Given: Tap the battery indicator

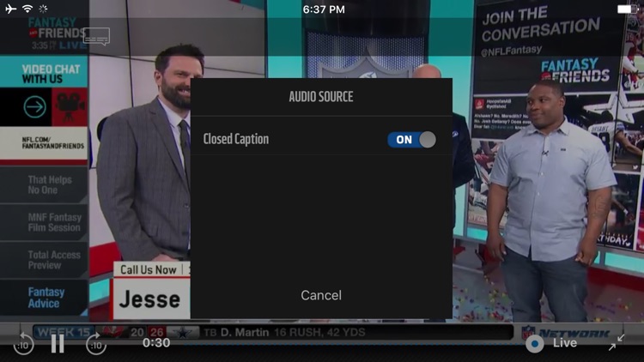Looking at the screenshot, I should pyautogui.click(x=628, y=9).
